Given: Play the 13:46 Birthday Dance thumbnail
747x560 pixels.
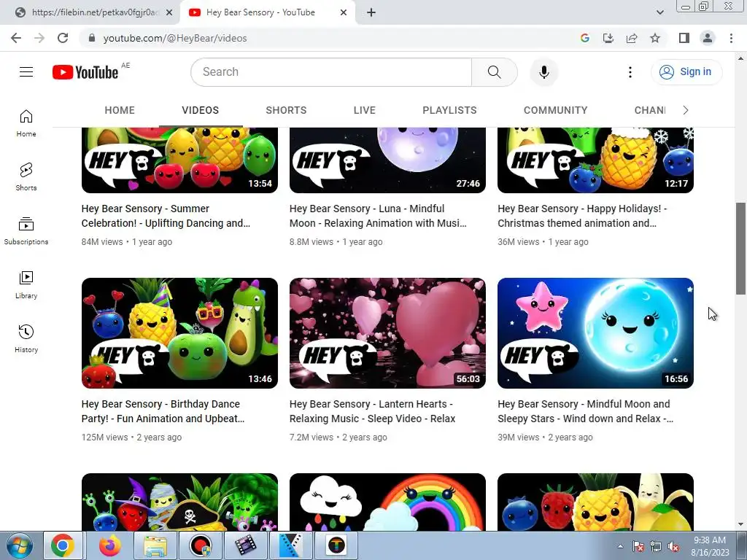Looking at the screenshot, I should [179, 332].
